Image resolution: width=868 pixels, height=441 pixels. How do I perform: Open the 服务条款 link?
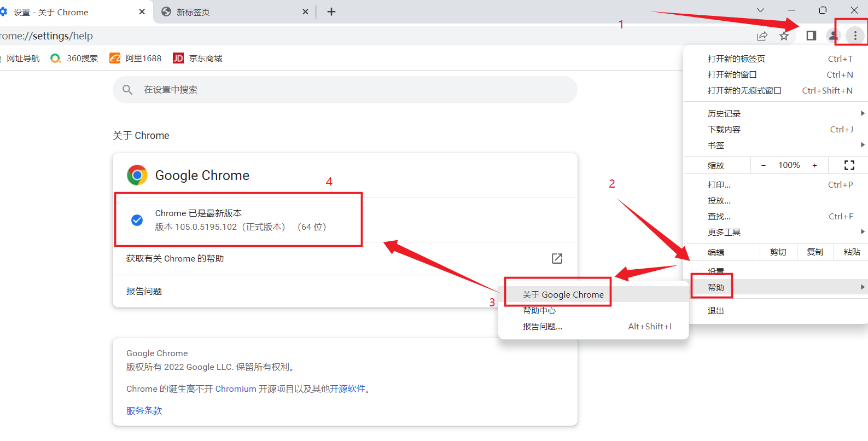point(144,410)
